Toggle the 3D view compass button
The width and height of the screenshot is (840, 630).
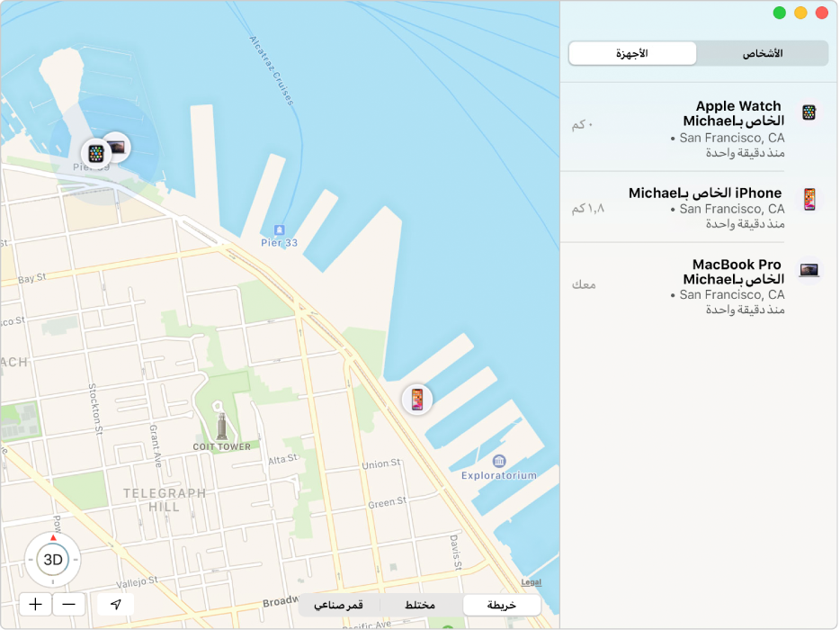click(x=52, y=560)
